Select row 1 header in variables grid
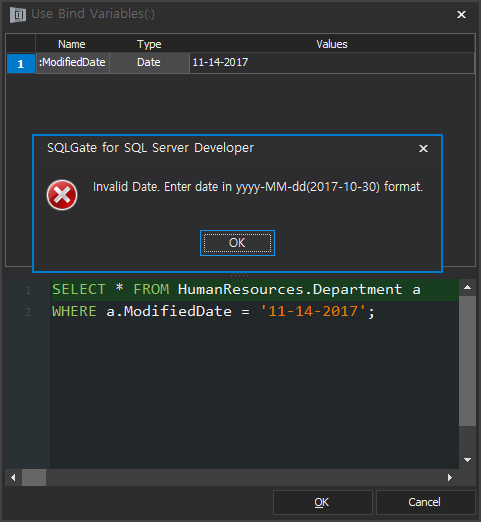 point(21,63)
